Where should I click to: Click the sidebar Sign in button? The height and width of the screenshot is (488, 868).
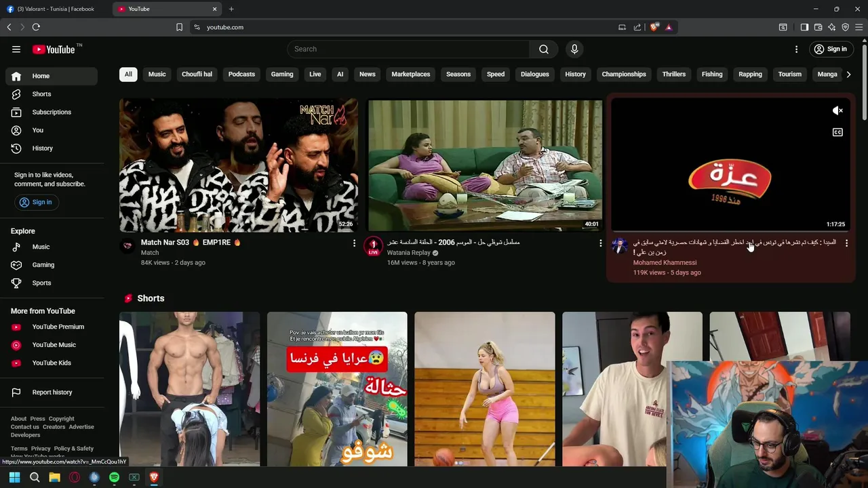point(35,202)
